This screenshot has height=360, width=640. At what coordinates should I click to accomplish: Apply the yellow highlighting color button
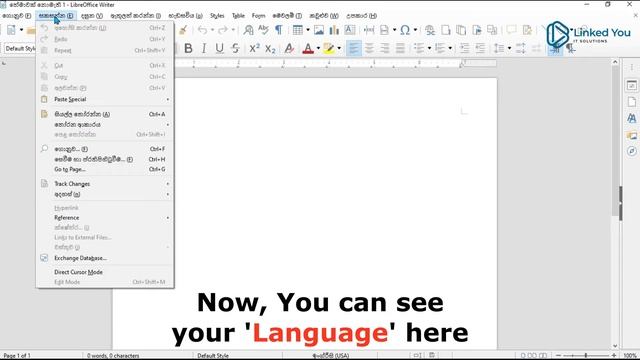click(x=329, y=49)
